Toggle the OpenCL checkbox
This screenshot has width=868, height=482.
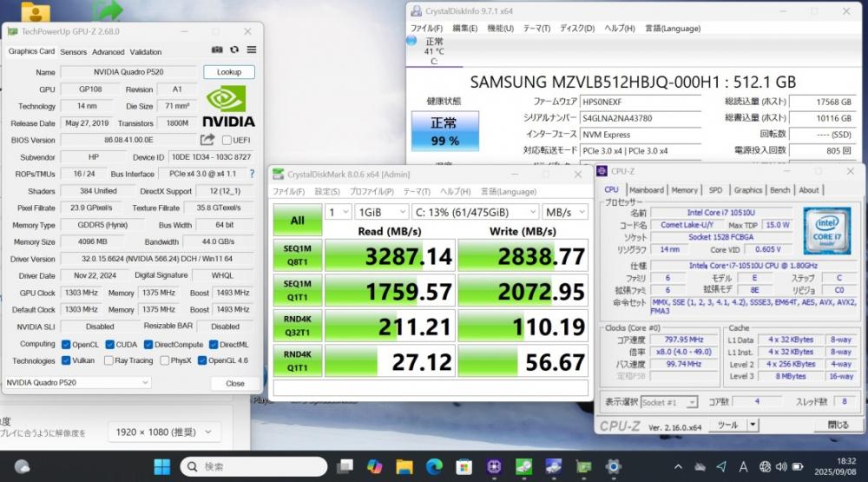click(66, 345)
